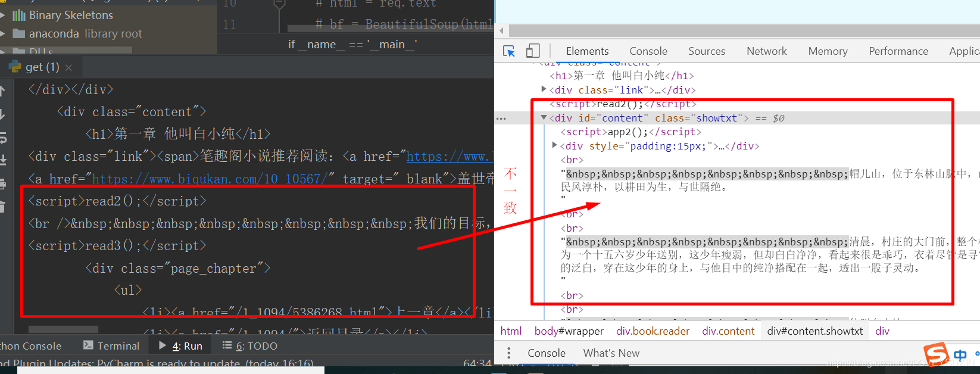Screen dimensions: 980x374
Task: Click the horizontal scrollbar above DevTools
Action: [744, 30]
